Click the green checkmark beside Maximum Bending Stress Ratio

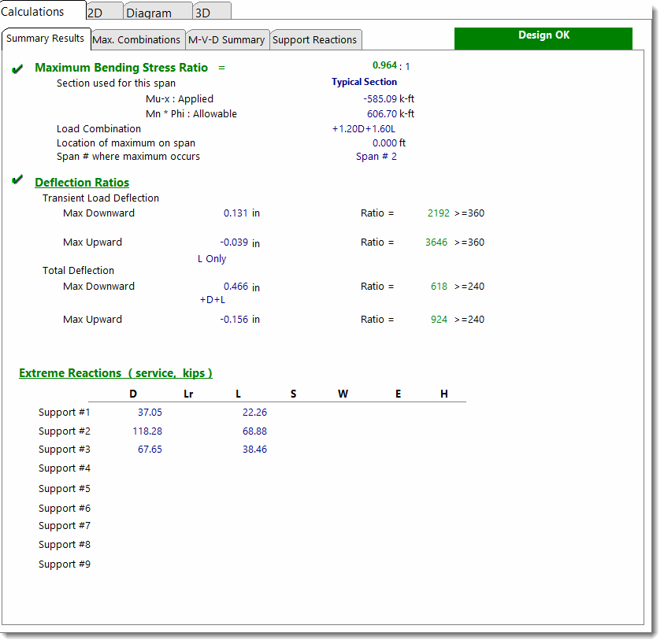tap(17, 69)
